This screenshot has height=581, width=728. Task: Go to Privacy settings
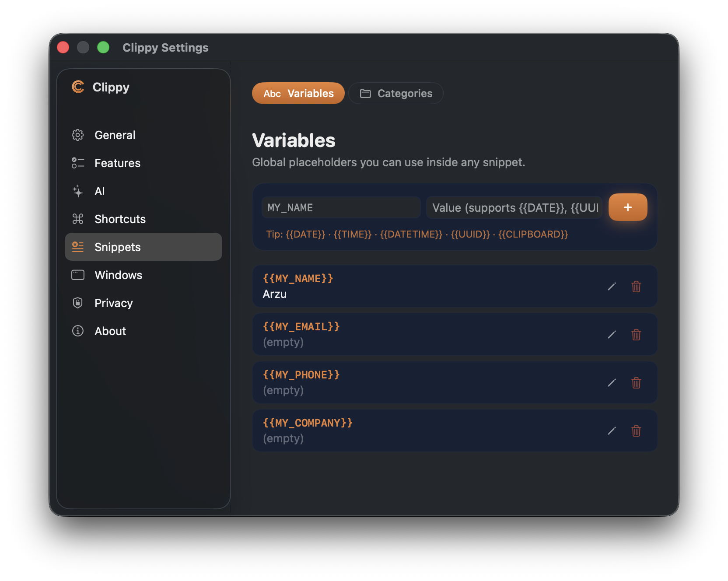point(143,303)
